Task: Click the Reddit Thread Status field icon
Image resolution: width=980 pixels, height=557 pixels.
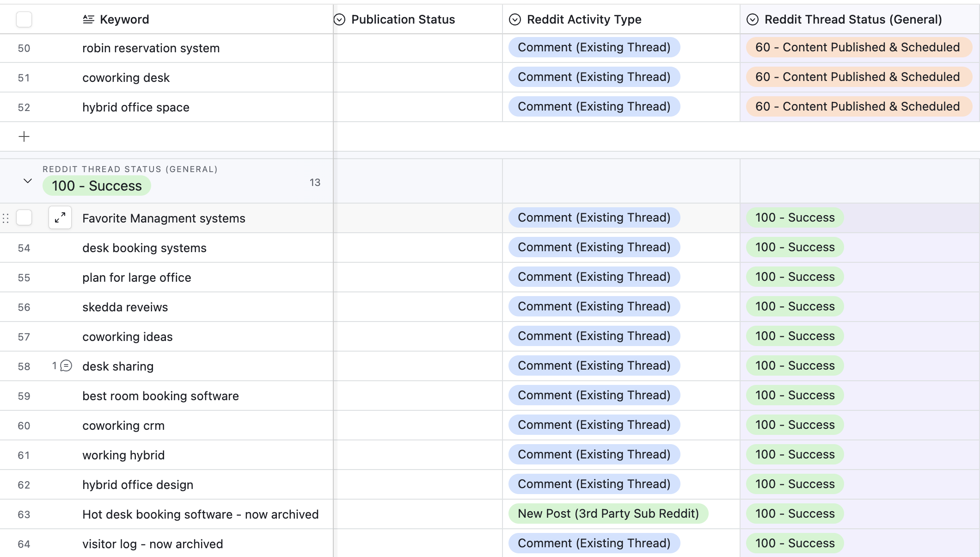Action: 753,19
